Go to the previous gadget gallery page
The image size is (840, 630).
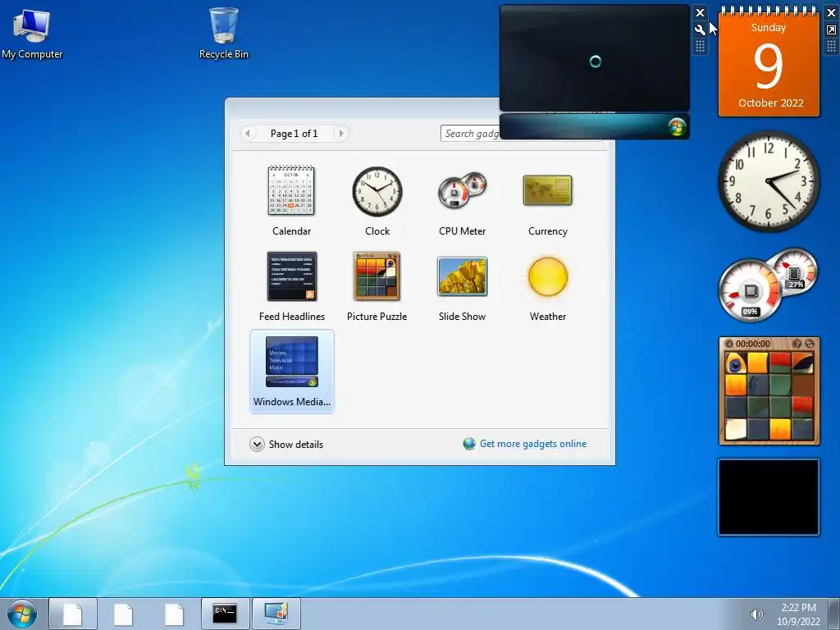click(248, 133)
